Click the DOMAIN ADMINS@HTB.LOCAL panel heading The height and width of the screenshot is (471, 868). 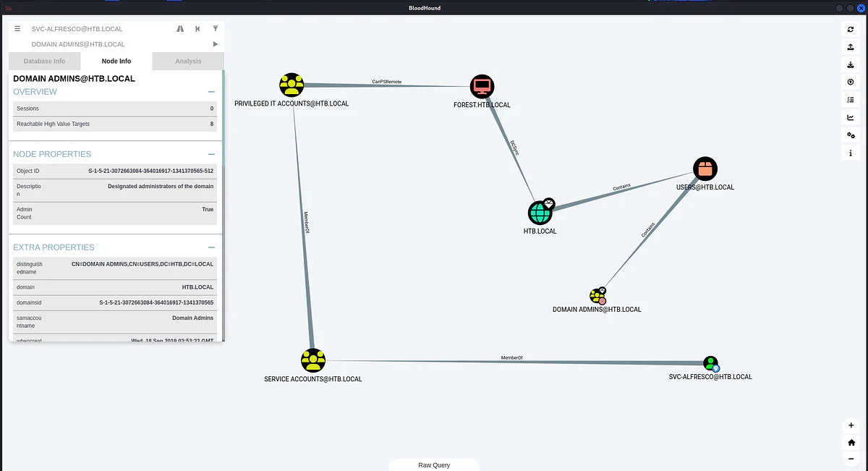(74, 78)
